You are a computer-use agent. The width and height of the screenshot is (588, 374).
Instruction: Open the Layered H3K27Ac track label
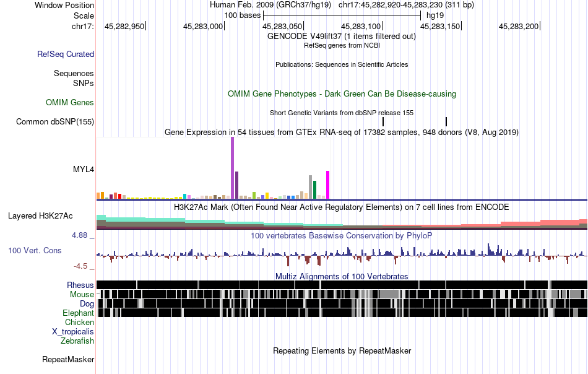click(40, 215)
